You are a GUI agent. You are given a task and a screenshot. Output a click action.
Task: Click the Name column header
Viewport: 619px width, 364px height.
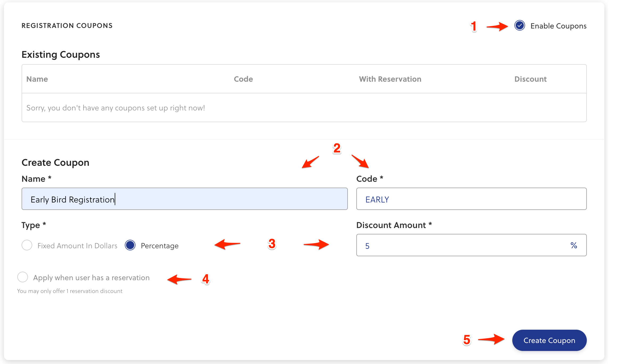(37, 79)
